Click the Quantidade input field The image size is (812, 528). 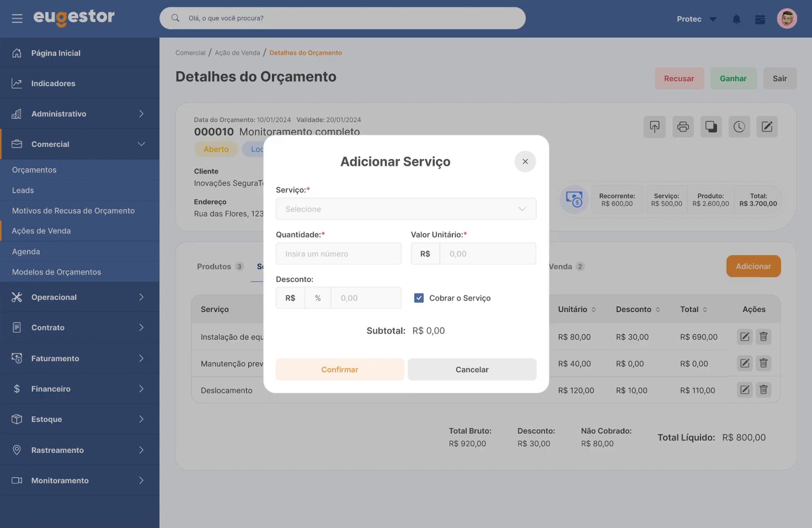339,254
